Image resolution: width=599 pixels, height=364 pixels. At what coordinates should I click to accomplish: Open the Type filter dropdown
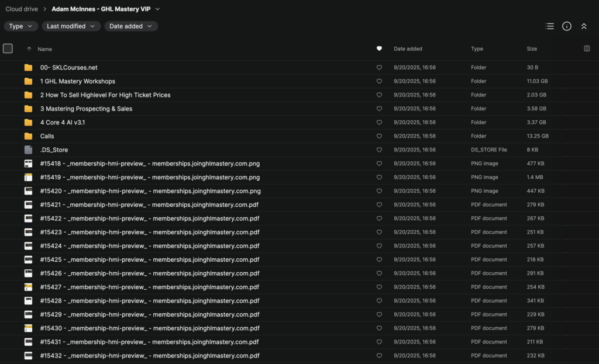tap(21, 26)
